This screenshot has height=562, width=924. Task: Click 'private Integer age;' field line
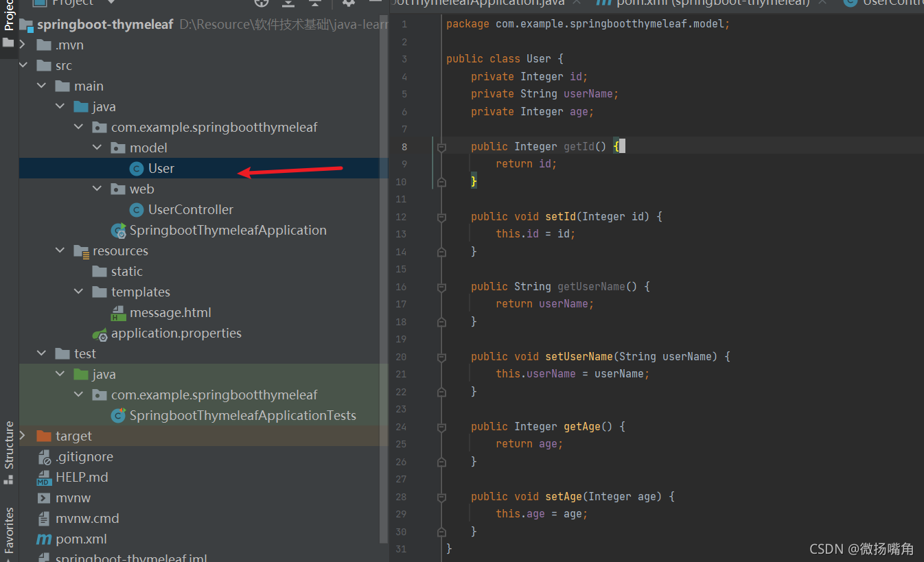pyautogui.click(x=532, y=112)
